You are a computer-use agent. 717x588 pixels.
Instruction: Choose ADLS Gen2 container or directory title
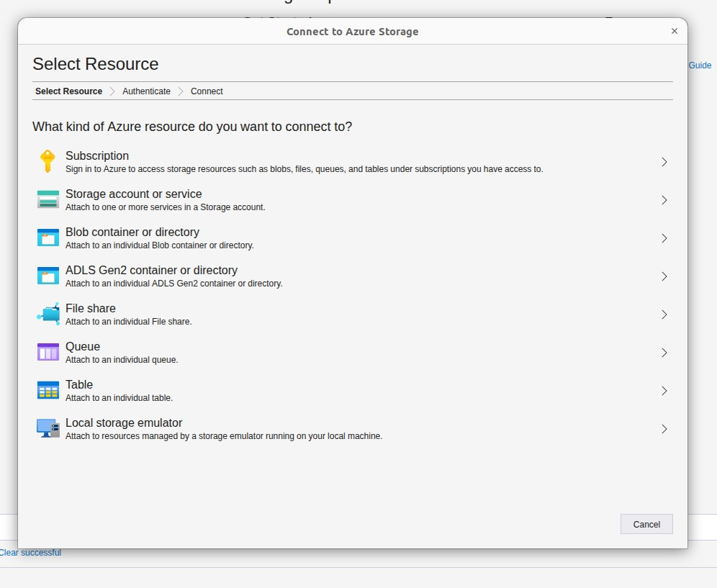click(151, 270)
